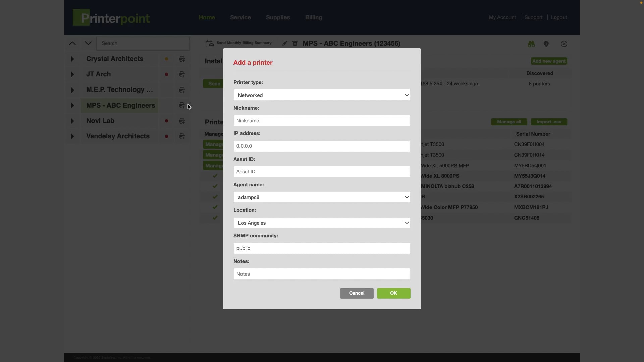Open the Agent name dropdown showing adampc8
644x362 pixels.
(322, 197)
